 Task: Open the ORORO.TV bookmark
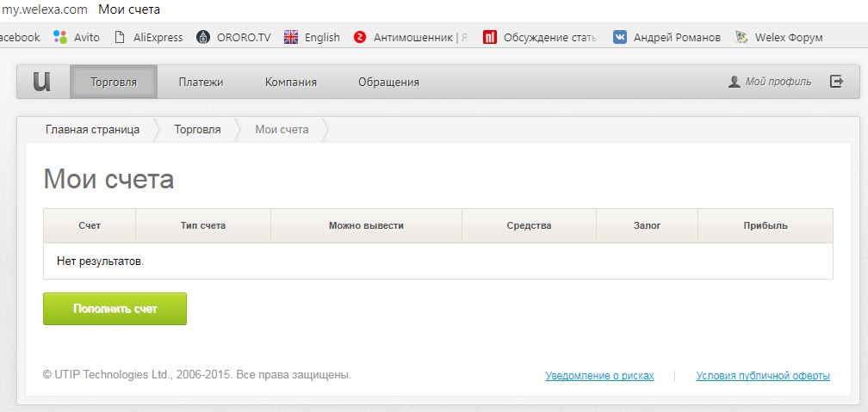tap(233, 37)
